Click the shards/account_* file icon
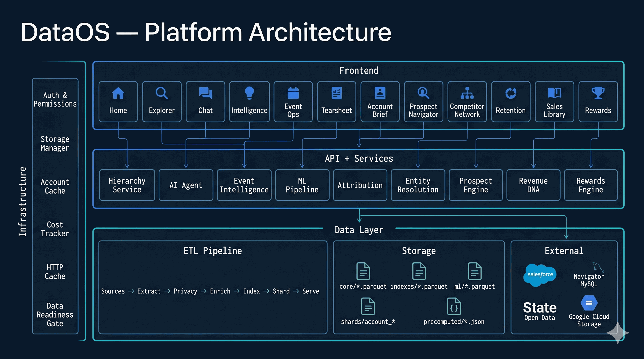The height and width of the screenshot is (359, 644). pos(368,306)
